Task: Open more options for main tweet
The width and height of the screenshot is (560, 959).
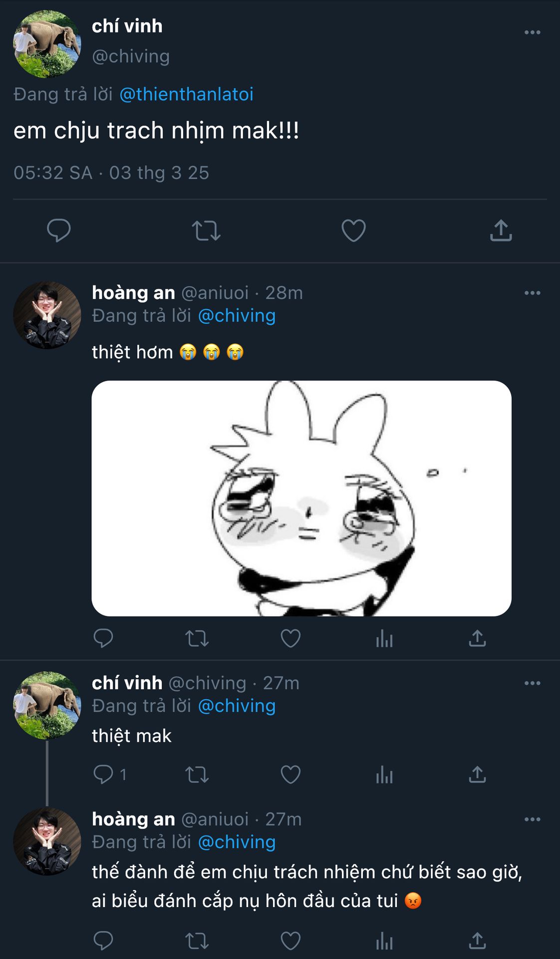Action: [x=532, y=32]
